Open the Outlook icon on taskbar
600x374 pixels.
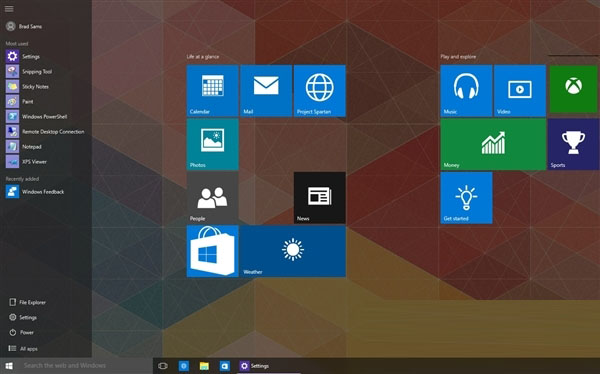(x=225, y=366)
